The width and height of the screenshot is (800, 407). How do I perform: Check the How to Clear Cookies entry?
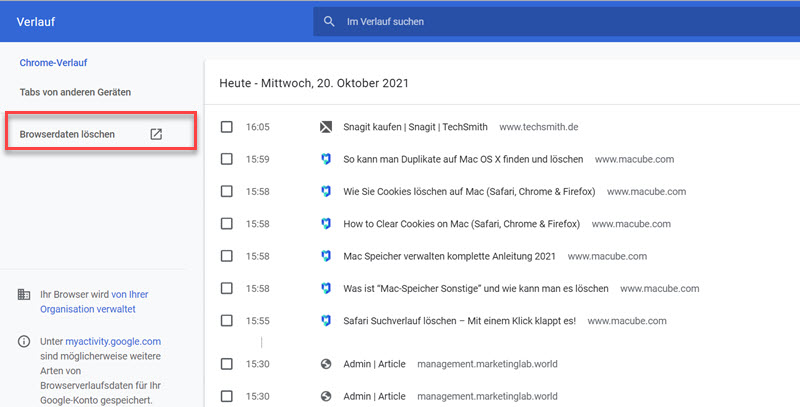click(x=227, y=223)
